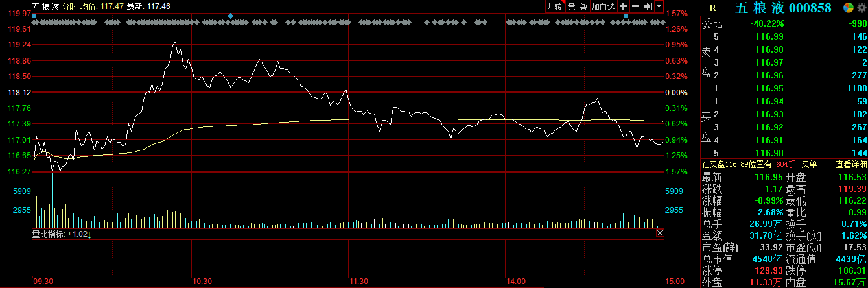Click the 118.12 baseline price label
Image resolution: width=868 pixels, height=288 pixels.
(x=19, y=93)
